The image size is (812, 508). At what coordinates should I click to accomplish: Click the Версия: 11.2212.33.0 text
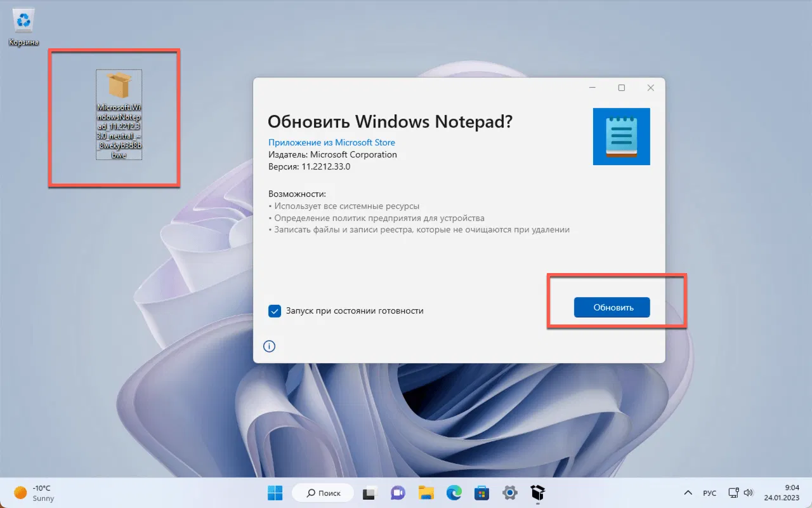tap(310, 166)
